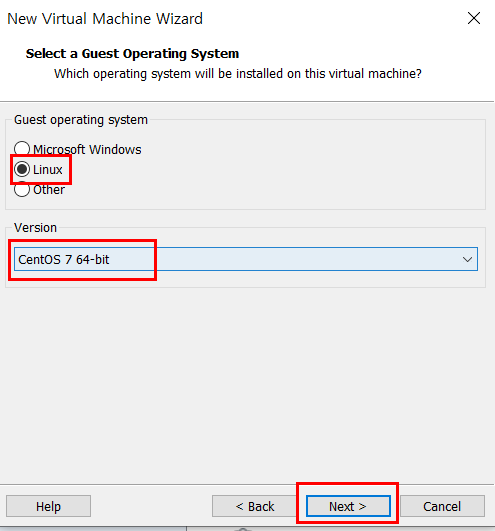Close the New Virtual Machine Wizard window
Viewport: 495px width, 531px height.
click(x=474, y=18)
